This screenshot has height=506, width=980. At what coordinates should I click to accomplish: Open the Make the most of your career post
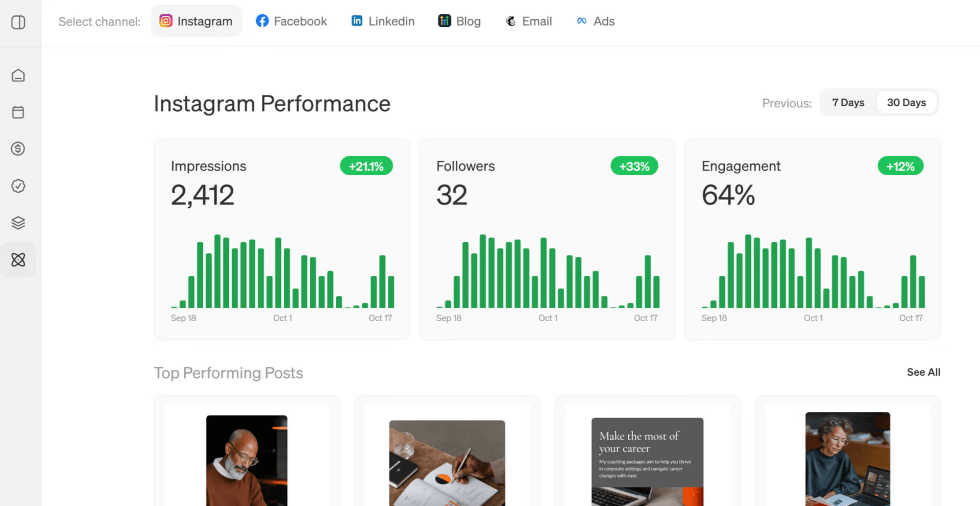pos(647,462)
